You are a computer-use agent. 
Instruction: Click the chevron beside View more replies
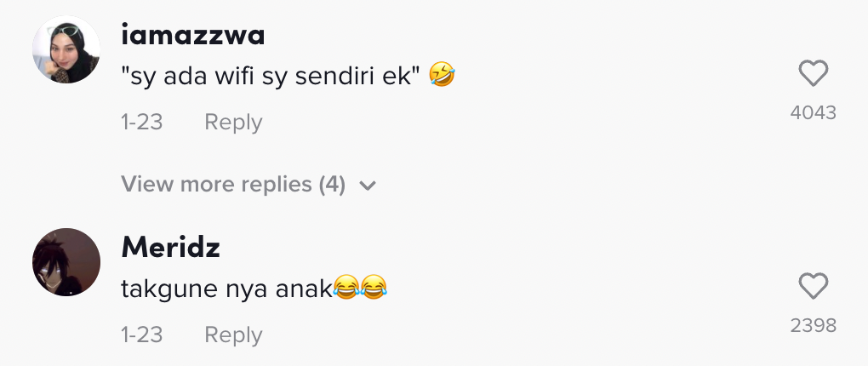[x=368, y=185]
